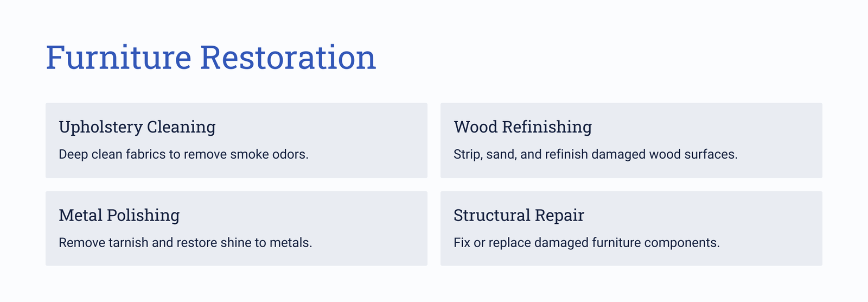868x302 pixels.
Task: Select the Metal Polishing card
Action: [x=237, y=228]
